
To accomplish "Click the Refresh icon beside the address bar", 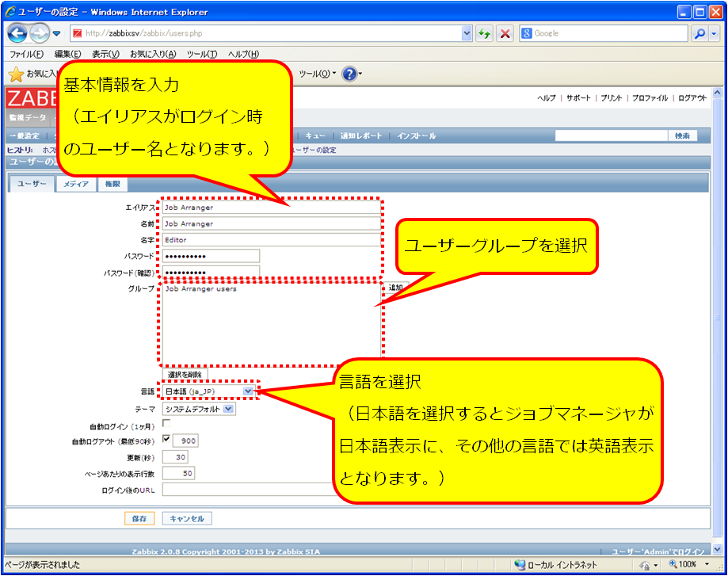I will 484,34.
